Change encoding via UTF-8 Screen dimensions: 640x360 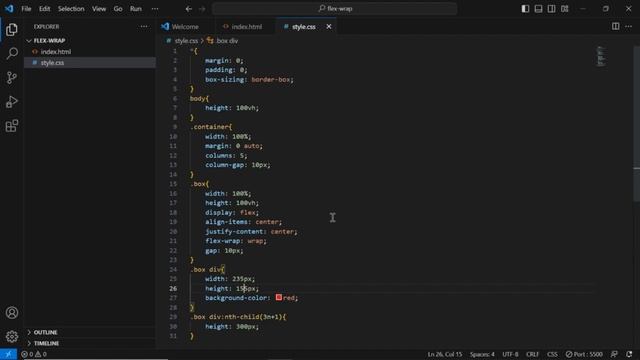click(x=510, y=354)
